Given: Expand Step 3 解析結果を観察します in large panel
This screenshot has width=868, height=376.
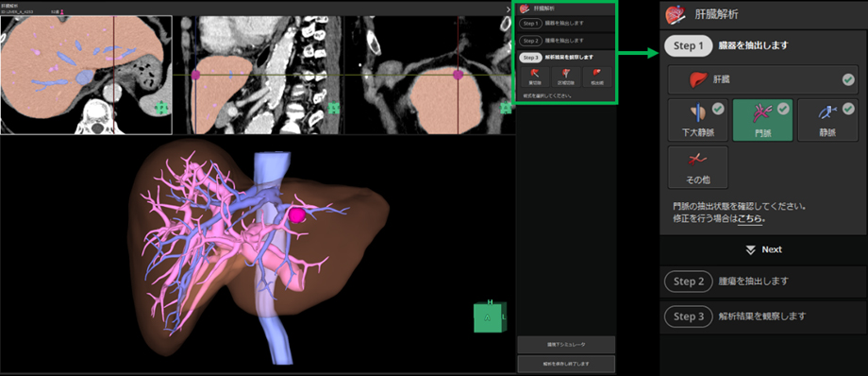Looking at the screenshot, I should tap(763, 316).
